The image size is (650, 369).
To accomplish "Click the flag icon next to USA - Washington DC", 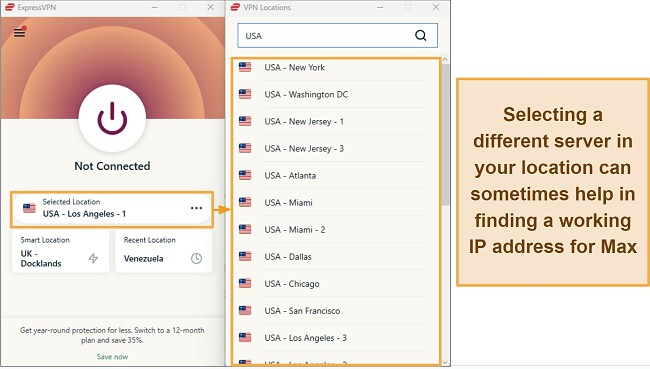I will coord(245,94).
